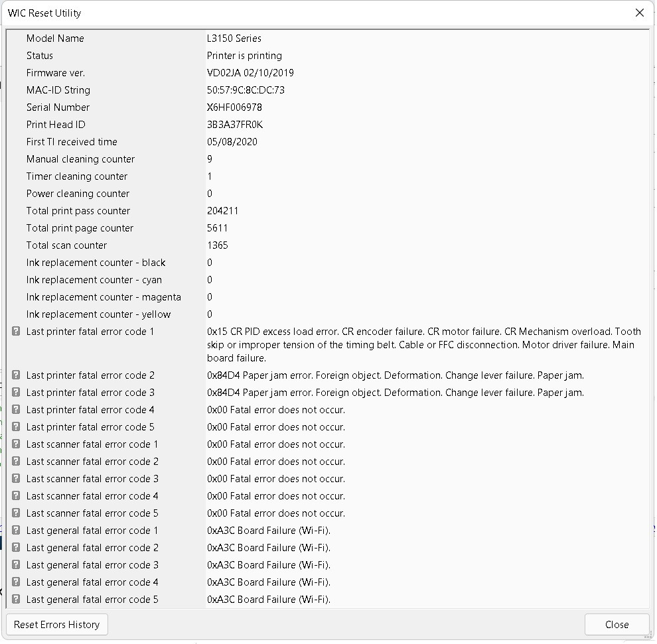657x644 pixels.
Task: Select help icon for scanner fatal error code 5
Action: [x=16, y=513]
